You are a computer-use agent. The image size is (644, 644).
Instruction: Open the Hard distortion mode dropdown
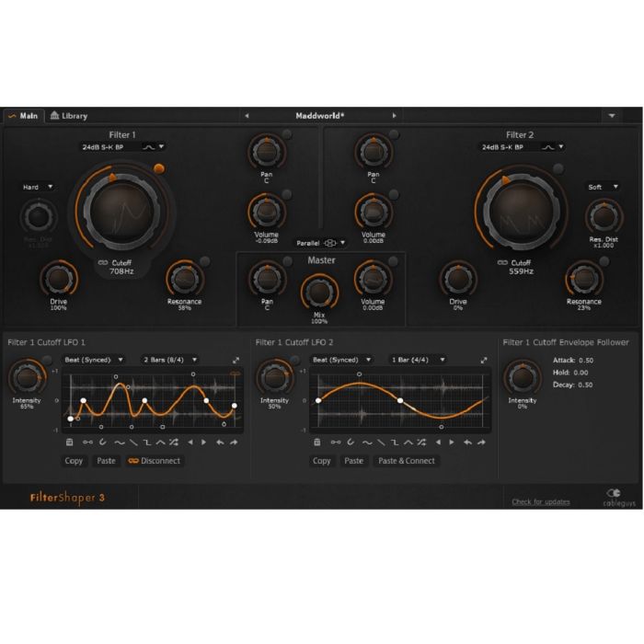pos(38,187)
